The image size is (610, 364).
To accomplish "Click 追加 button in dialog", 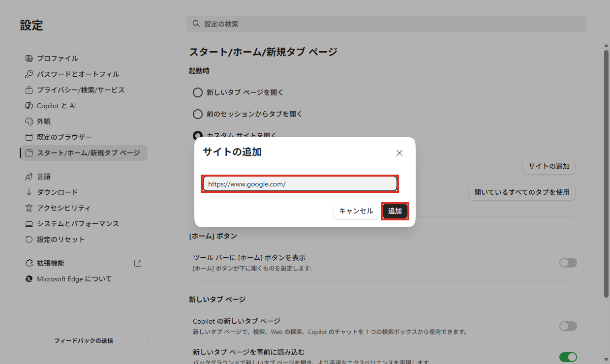I will pyautogui.click(x=395, y=211).
